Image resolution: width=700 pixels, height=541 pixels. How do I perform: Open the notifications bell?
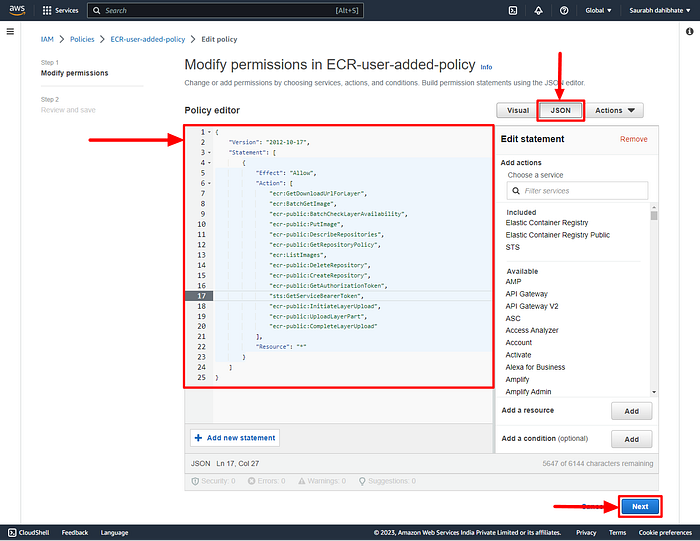538,10
